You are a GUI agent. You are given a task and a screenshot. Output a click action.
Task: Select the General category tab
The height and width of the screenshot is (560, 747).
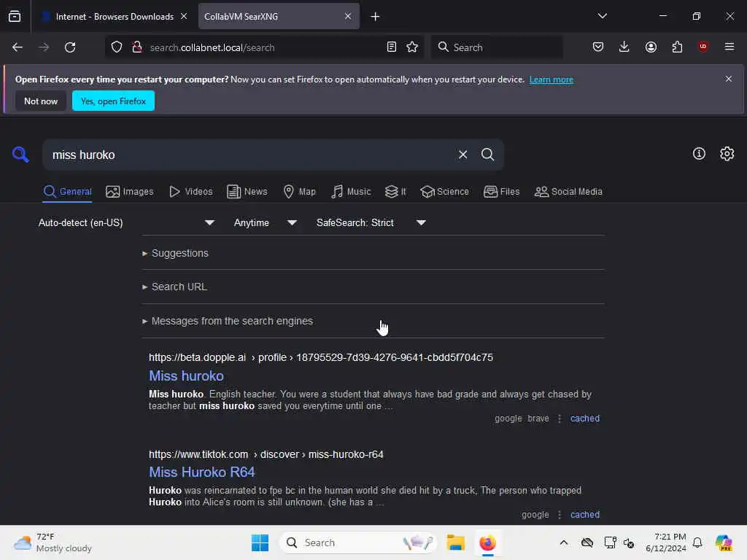pyautogui.click(x=68, y=192)
